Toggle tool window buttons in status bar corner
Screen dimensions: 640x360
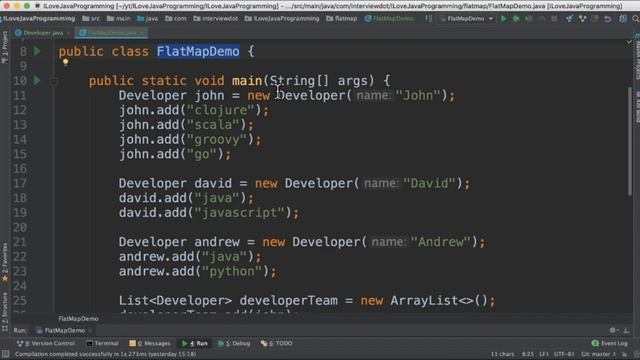point(5,354)
